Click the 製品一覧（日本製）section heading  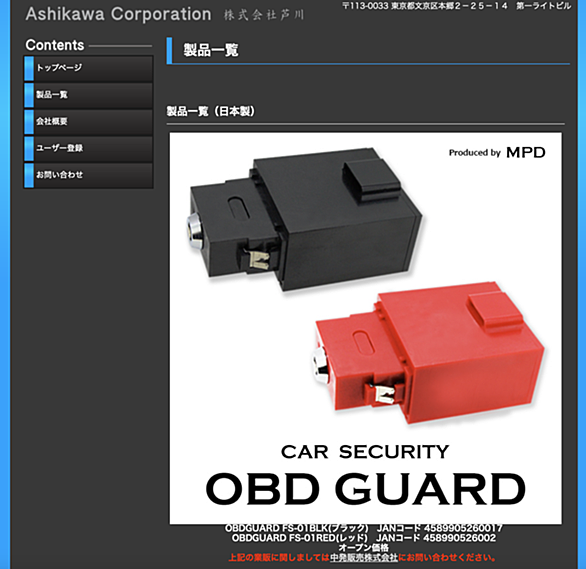pos(210,111)
